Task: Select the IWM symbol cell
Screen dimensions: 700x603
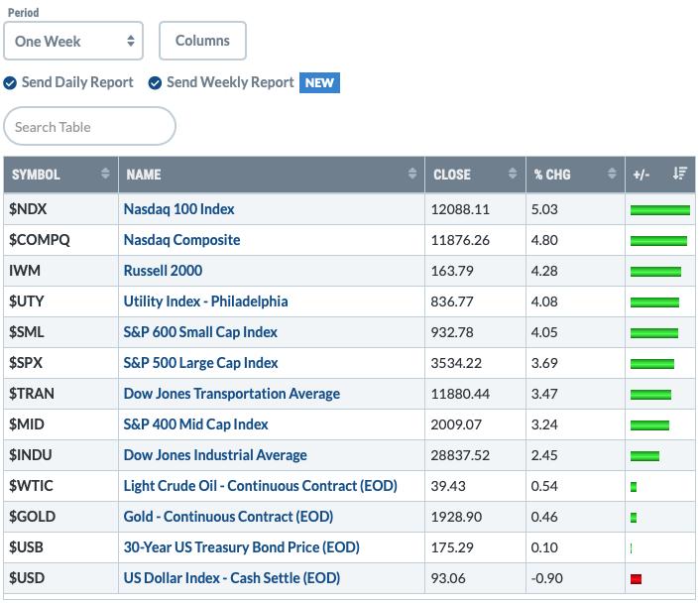Action: point(60,271)
